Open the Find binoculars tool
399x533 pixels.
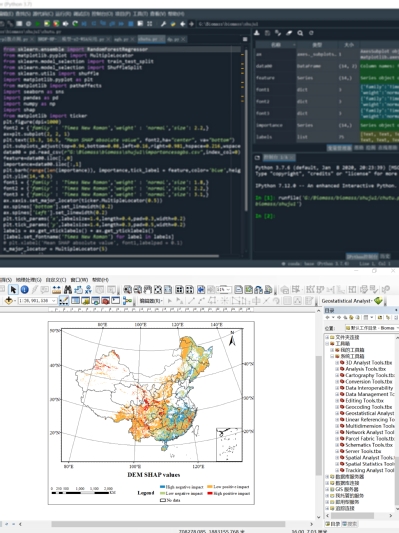(68, 289)
